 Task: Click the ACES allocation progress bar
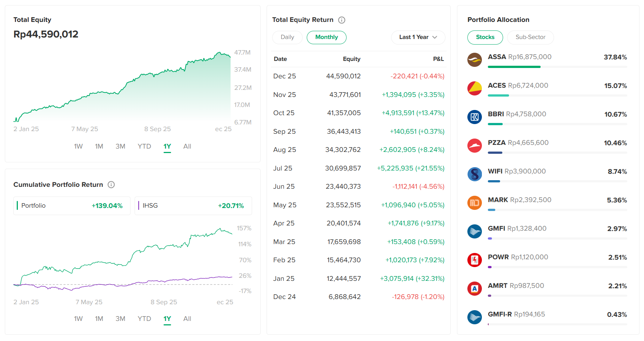[x=557, y=95]
